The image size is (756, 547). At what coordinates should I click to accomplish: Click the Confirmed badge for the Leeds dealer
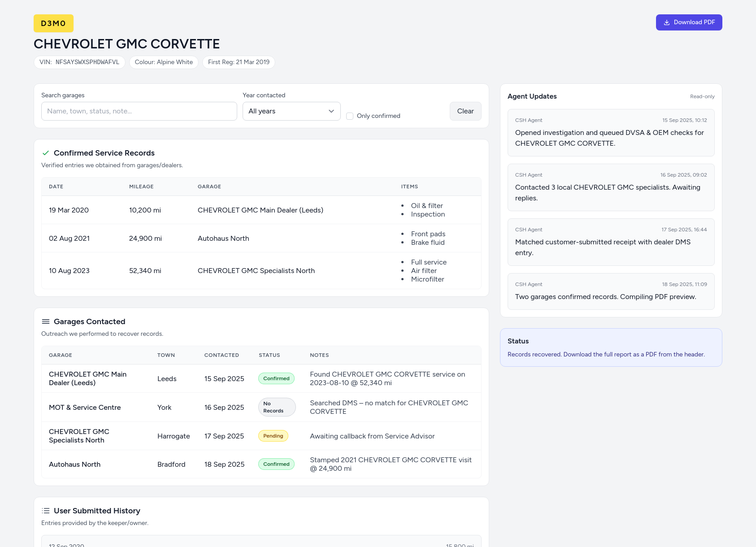pos(276,378)
